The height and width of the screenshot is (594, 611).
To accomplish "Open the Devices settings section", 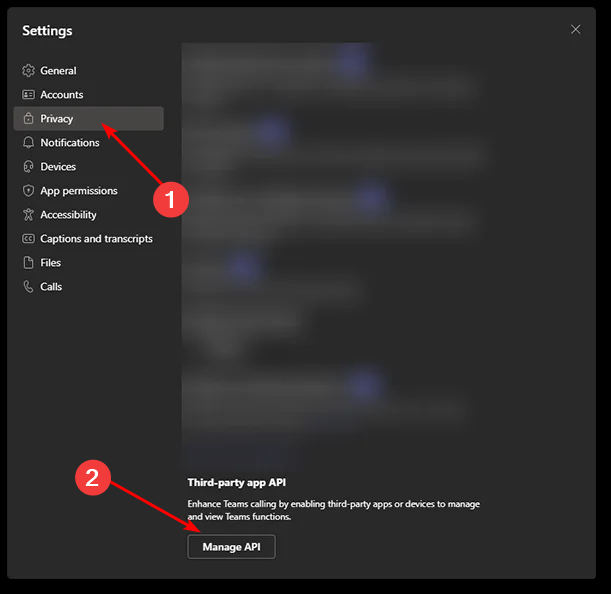I will pos(88,167).
